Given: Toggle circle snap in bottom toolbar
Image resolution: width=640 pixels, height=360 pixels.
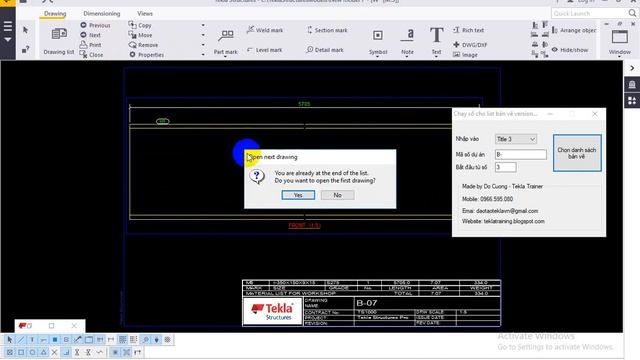Looking at the screenshot, I should pos(32,352).
